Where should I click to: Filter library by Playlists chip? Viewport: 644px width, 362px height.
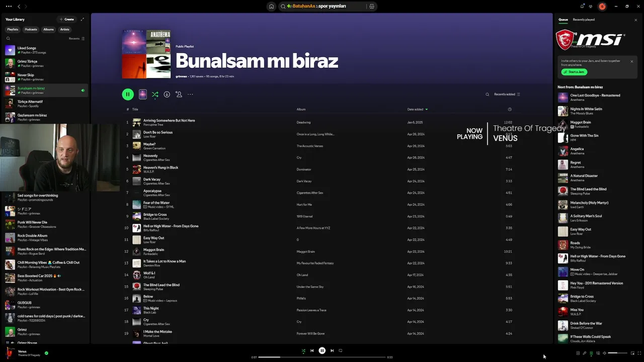[x=13, y=29]
